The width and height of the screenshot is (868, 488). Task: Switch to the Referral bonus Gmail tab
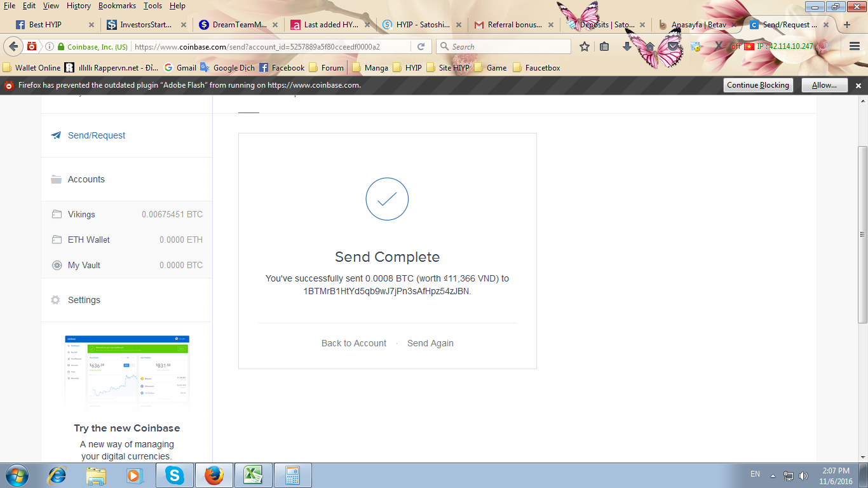(x=515, y=25)
